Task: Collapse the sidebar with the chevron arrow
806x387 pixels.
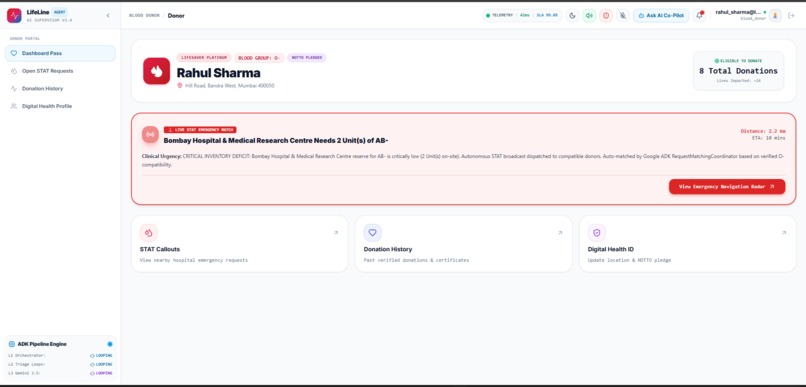Action: click(108, 15)
